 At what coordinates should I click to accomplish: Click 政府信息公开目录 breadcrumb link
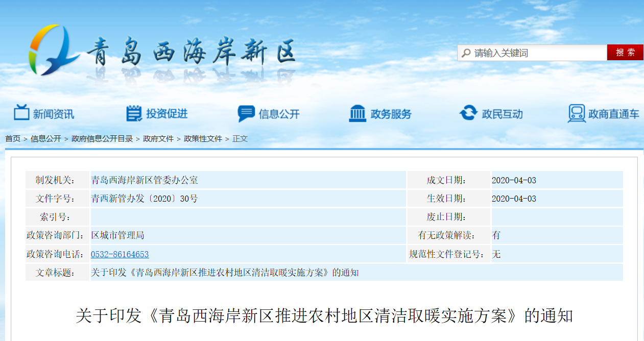coord(102,138)
